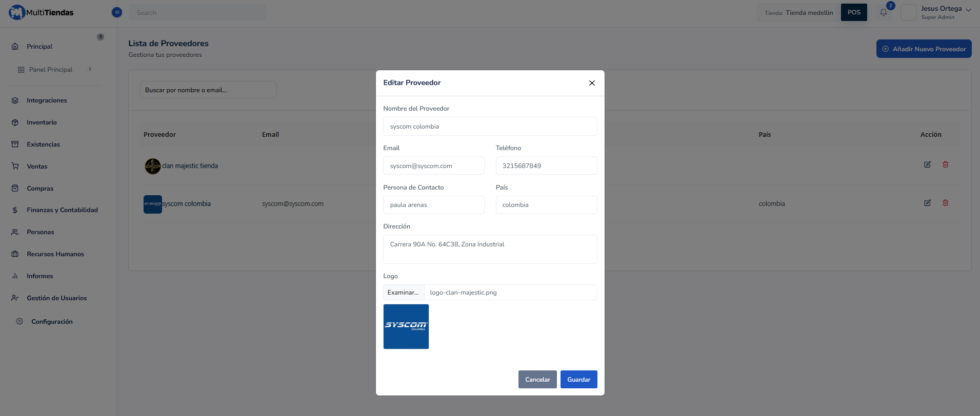Open the Recursos Humanos menu
Viewport: 980px width, 416px height.
pyautogui.click(x=55, y=254)
